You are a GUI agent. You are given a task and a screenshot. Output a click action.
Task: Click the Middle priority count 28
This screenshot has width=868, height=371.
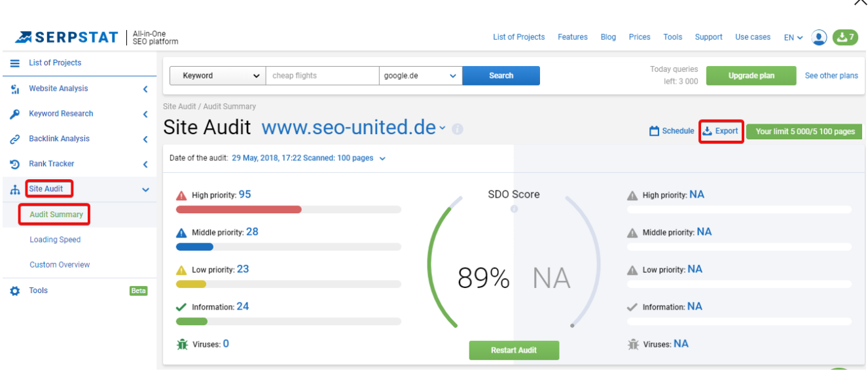pyautogui.click(x=252, y=232)
